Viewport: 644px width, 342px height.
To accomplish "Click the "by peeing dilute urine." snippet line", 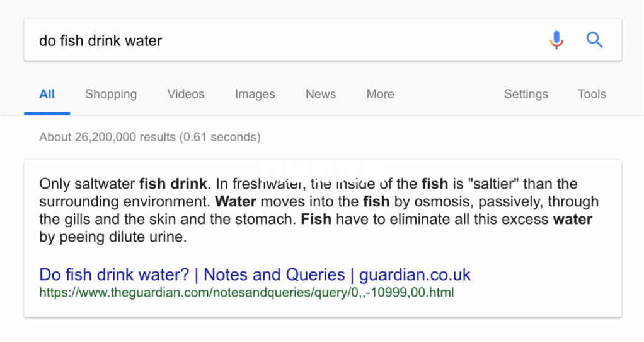I will click(113, 237).
